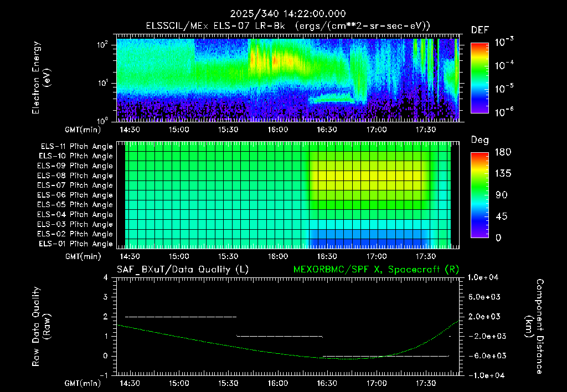Click the 90 value on Deg scale
Screen dimensions: 567x392
pyautogui.click(x=502, y=195)
